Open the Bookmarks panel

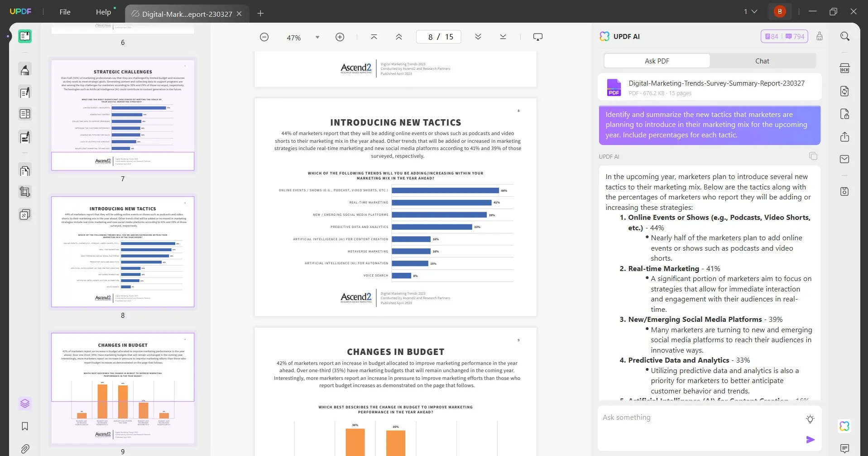coord(25,426)
